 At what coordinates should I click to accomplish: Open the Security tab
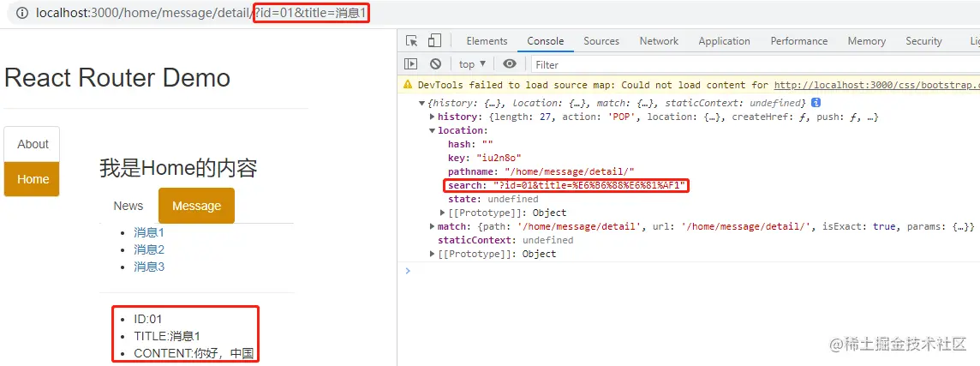[923, 41]
